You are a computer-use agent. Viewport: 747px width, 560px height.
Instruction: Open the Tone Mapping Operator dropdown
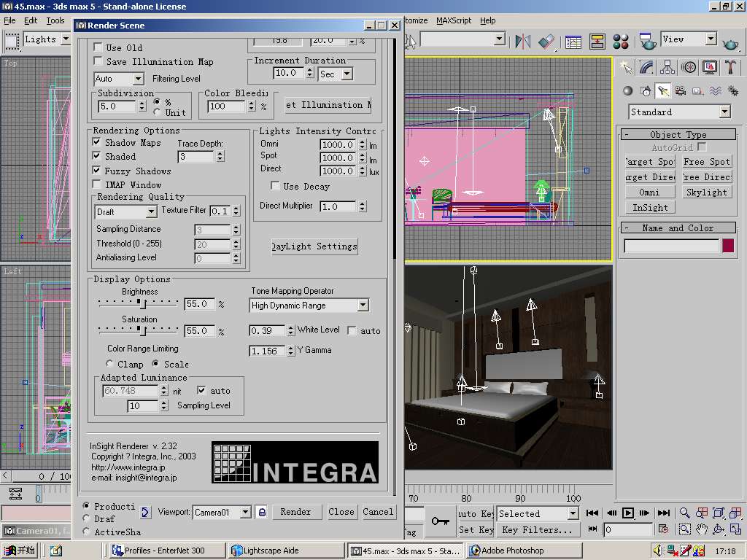[x=363, y=306]
